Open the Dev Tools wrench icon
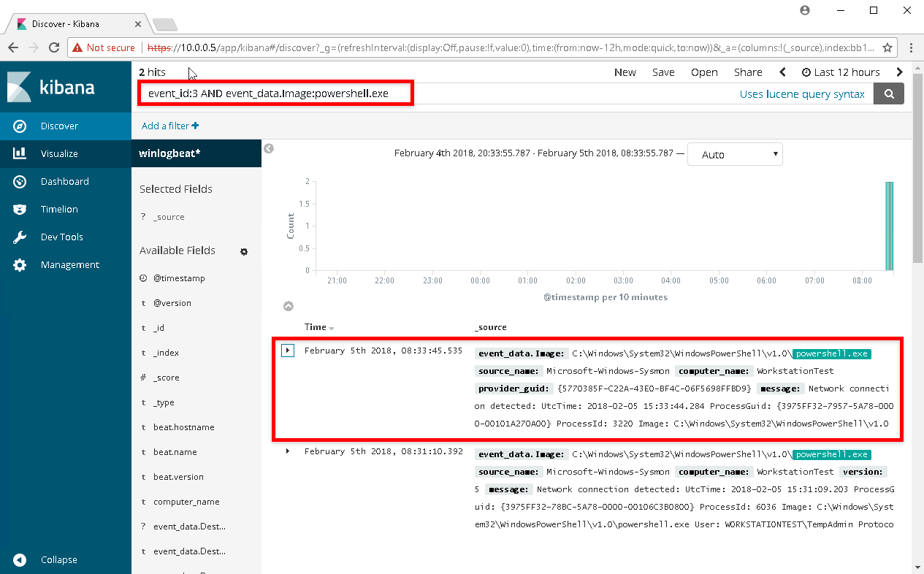The width and height of the screenshot is (924, 574). point(20,237)
